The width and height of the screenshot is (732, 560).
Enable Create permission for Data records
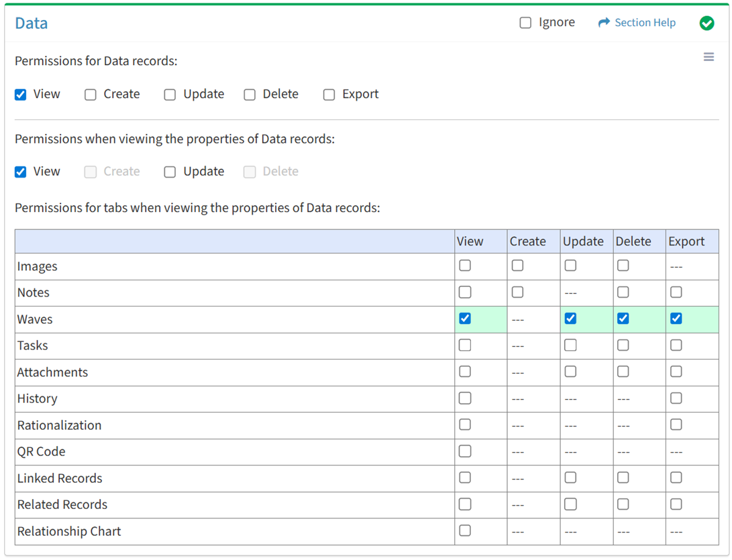tap(91, 95)
